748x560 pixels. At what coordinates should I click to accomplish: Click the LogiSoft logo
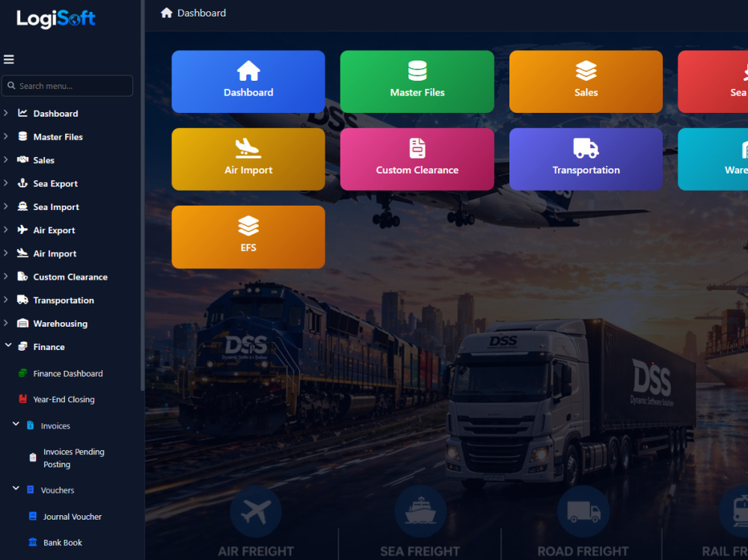[56, 19]
